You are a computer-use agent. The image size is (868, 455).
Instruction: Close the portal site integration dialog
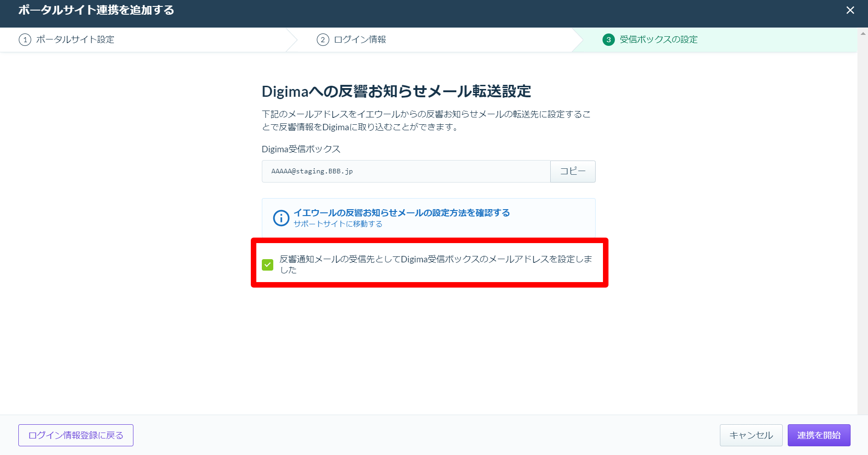click(x=850, y=10)
